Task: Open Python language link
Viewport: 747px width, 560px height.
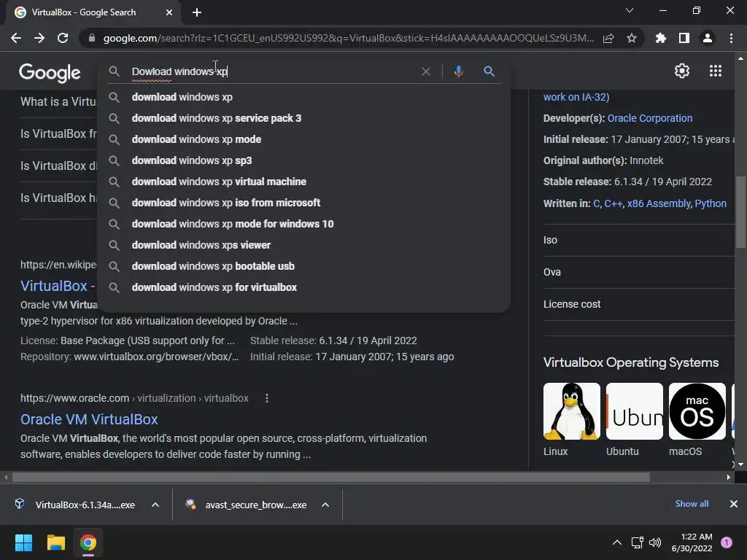Action: click(711, 203)
